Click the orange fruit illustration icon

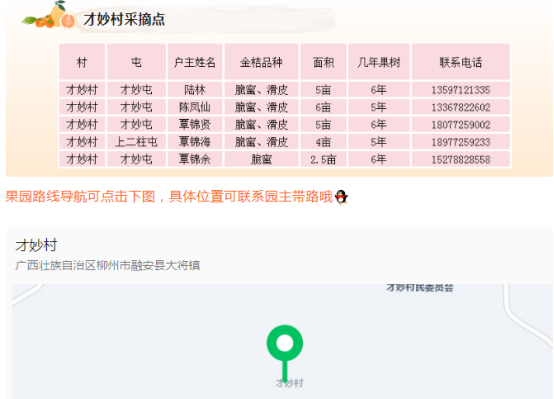[49, 15]
